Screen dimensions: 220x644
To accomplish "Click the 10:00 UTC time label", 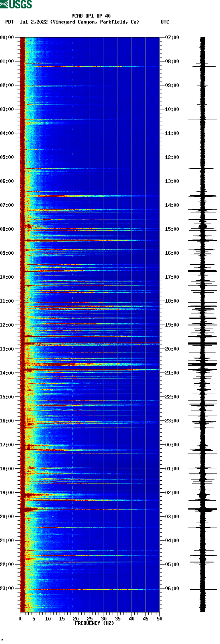I will 172,109.
